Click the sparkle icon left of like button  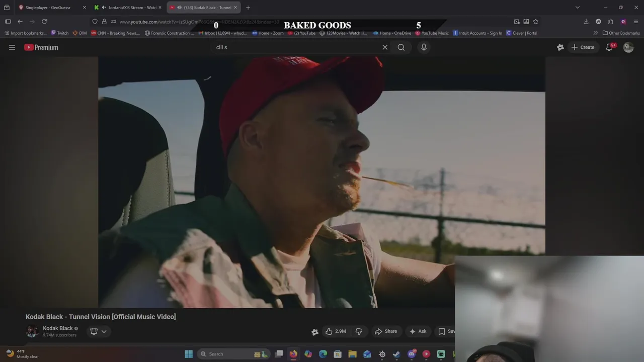click(x=315, y=332)
